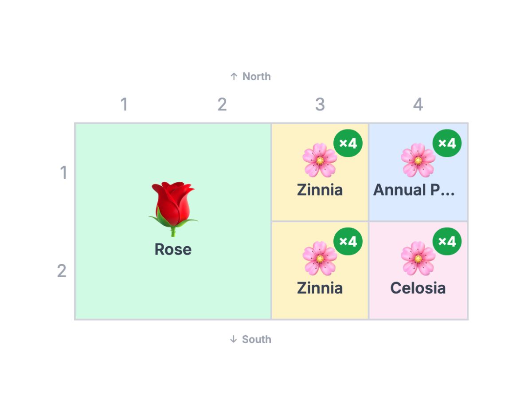Click column header number 4
Screen dimensions: 532x408
coord(418,105)
